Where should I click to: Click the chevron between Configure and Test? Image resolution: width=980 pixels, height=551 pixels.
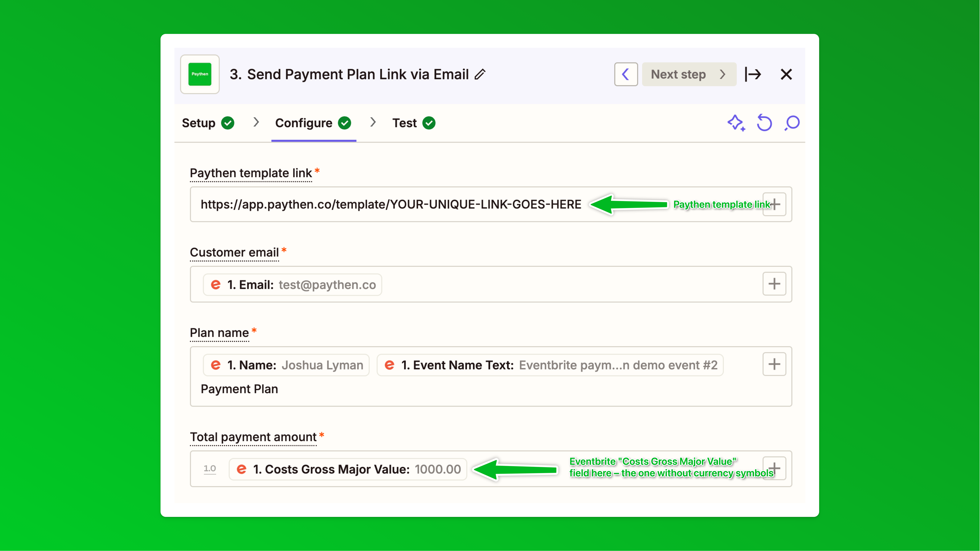coord(373,122)
